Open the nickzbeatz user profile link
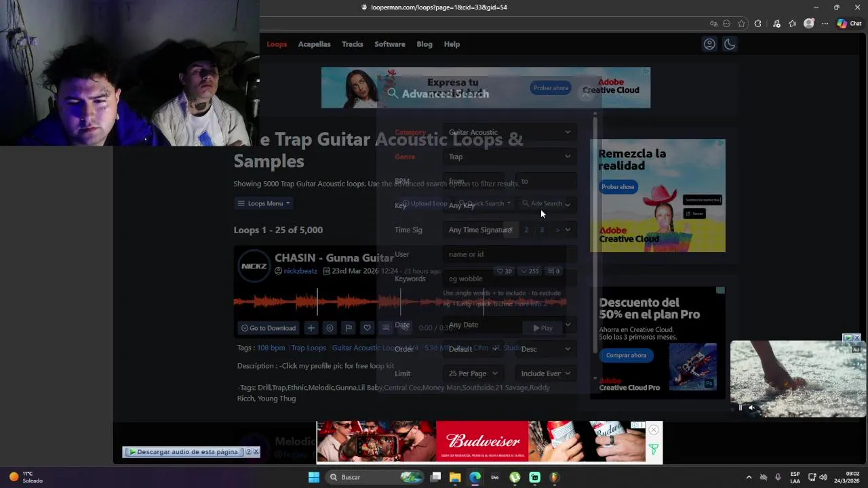868x488 pixels. [300, 271]
